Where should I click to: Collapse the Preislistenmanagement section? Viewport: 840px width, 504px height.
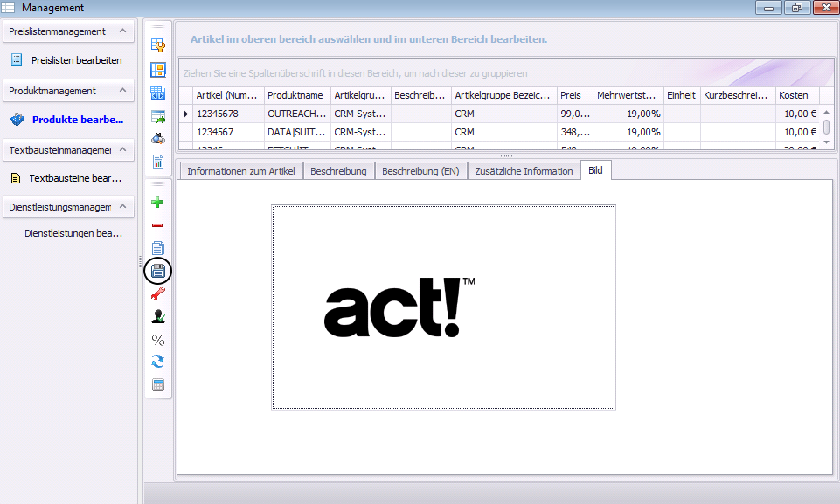[x=122, y=31]
